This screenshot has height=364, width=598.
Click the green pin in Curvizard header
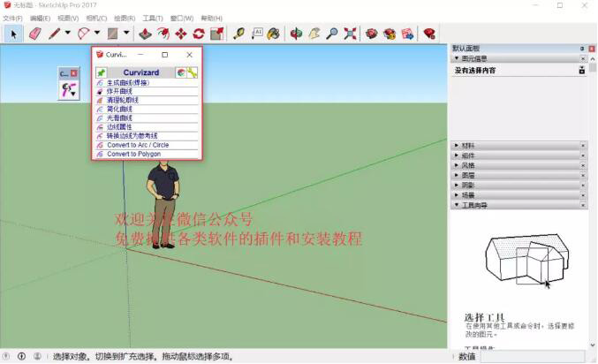coord(101,72)
